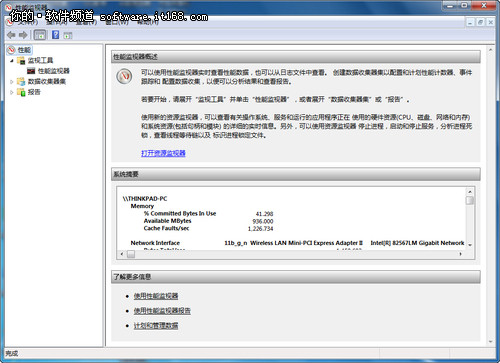Click the Memory heading in summary

pos(142,206)
